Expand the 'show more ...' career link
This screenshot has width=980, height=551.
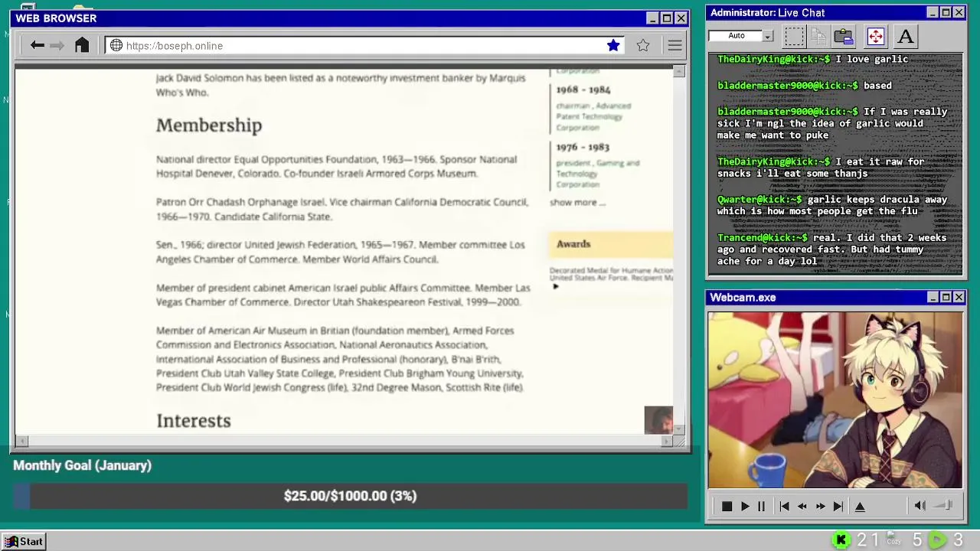pos(577,203)
